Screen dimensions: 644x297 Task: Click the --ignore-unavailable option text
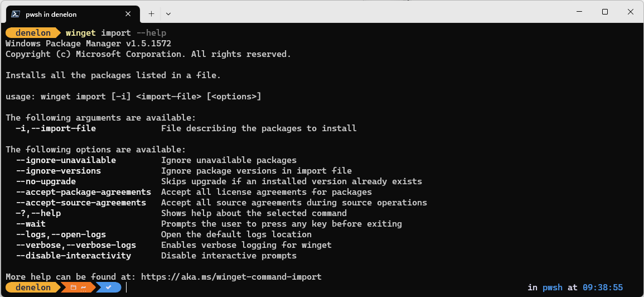[x=66, y=160]
